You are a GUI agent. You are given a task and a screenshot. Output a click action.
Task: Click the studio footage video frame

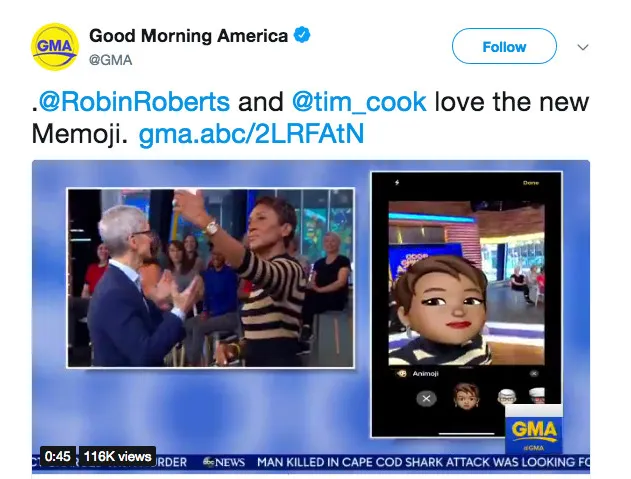pyautogui.click(x=210, y=278)
